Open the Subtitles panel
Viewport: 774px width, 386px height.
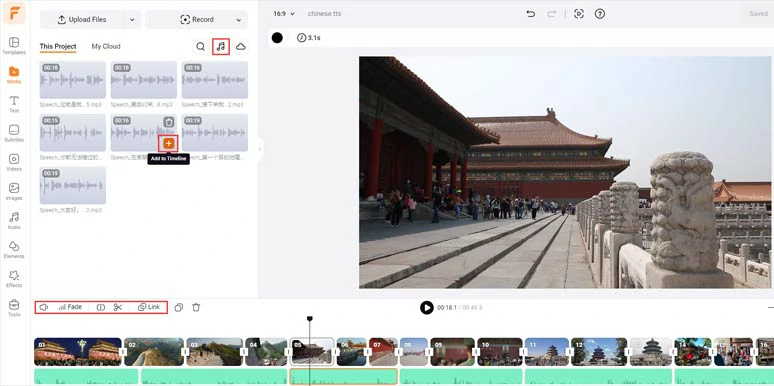coord(14,133)
